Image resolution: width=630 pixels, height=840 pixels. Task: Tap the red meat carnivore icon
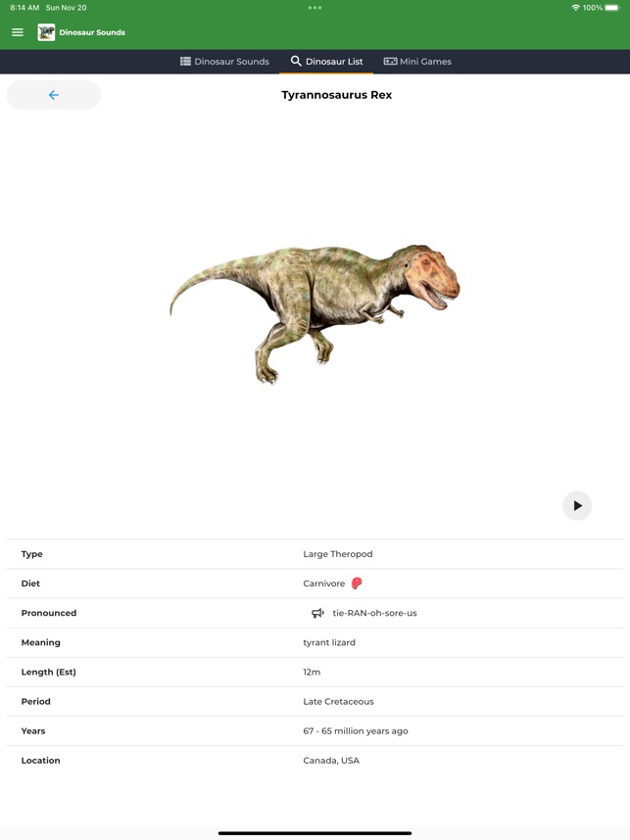[357, 583]
